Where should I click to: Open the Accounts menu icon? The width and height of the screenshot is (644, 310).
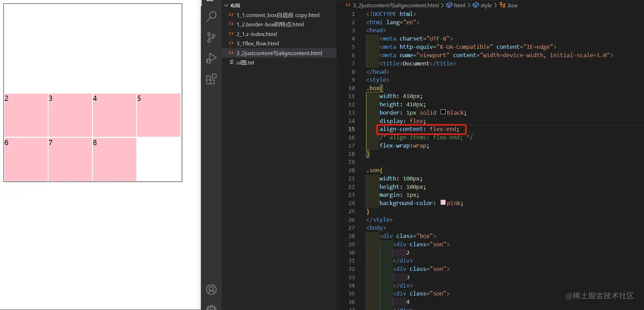click(x=211, y=290)
